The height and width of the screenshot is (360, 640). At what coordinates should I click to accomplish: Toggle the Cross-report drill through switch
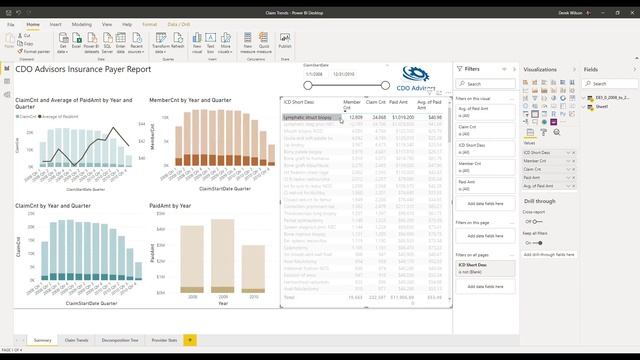pos(537,222)
